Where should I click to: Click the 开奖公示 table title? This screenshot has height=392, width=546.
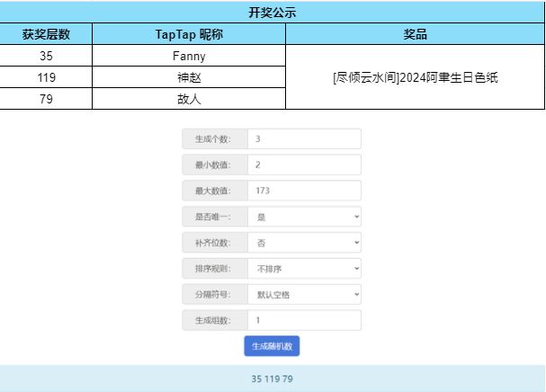point(272,13)
